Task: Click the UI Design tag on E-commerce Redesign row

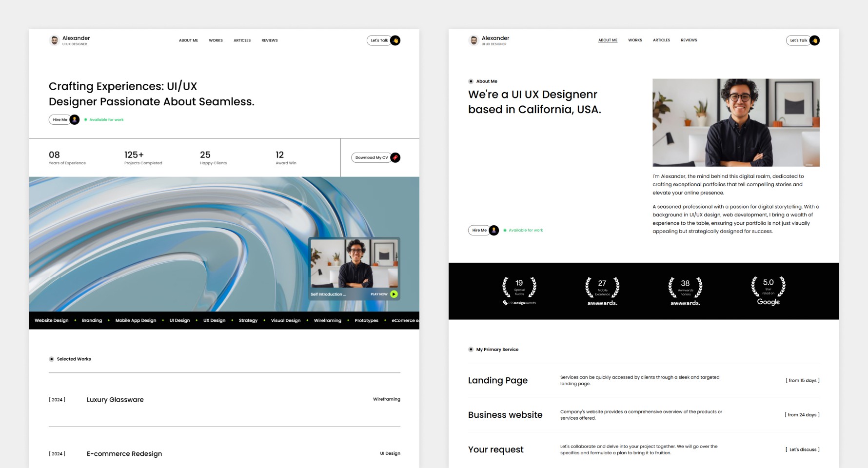Action: [x=390, y=453]
